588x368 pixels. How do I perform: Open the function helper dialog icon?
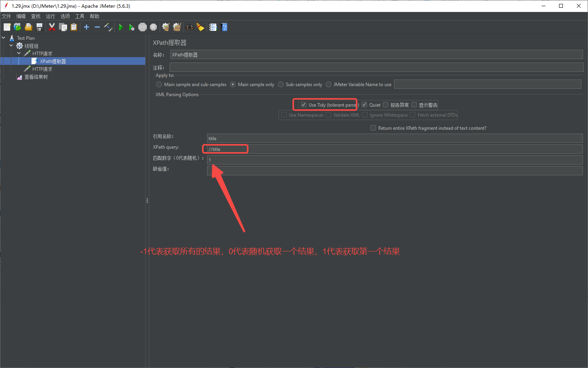coord(213,27)
